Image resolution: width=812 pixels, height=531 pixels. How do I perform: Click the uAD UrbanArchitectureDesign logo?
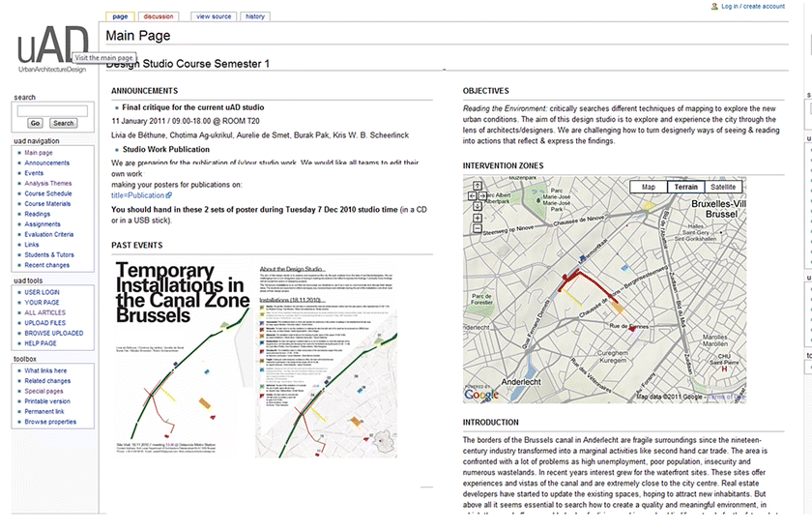(52, 48)
